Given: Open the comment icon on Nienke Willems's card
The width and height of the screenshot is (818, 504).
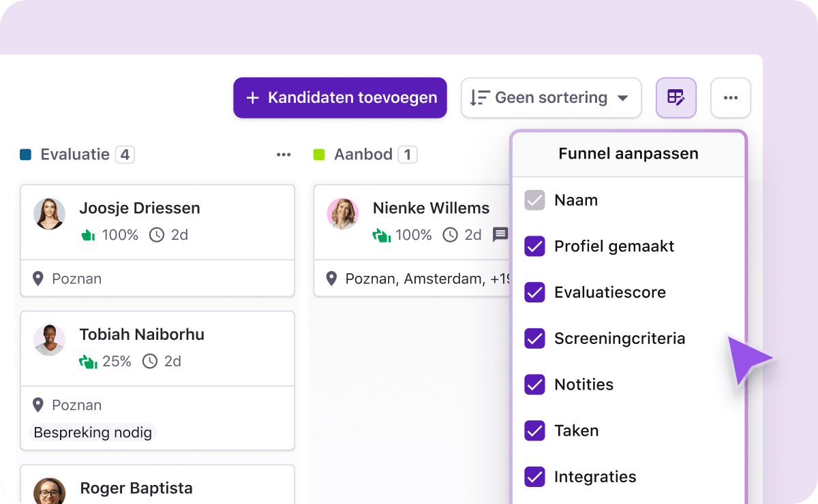Looking at the screenshot, I should pyautogui.click(x=501, y=234).
